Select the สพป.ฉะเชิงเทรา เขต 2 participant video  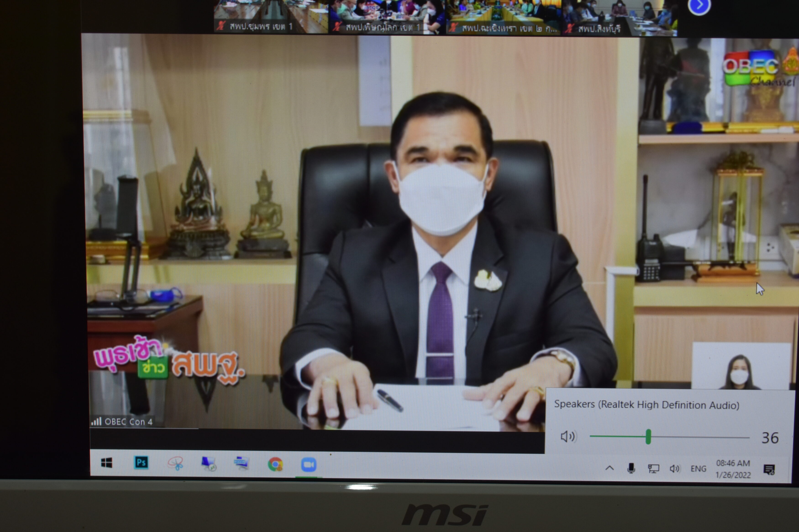point(503,17)
